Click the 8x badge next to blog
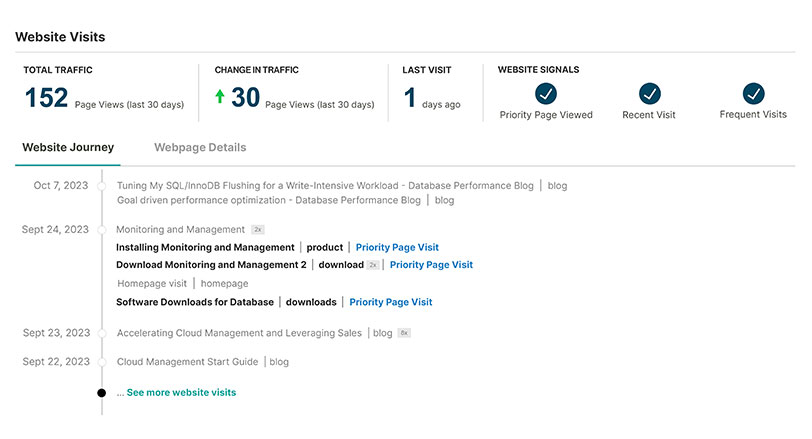Screen dimensions: 812x439 click(404, 333)
